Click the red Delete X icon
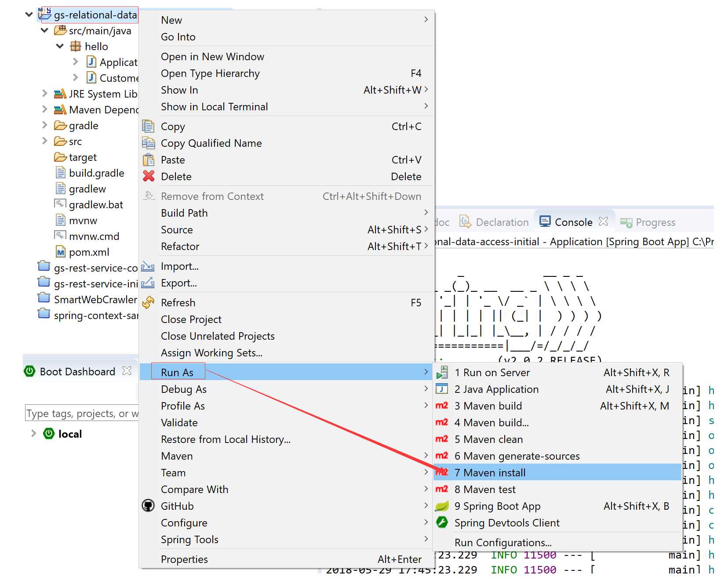The image size is (728, 584). pyautogui.click(x=149, y=177)
